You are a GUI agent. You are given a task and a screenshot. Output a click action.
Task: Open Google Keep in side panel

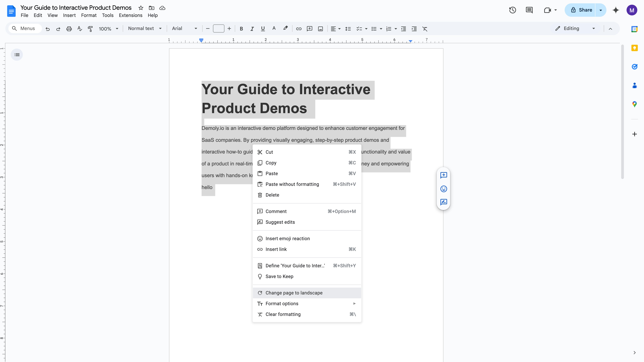click(x=634, y=48)
